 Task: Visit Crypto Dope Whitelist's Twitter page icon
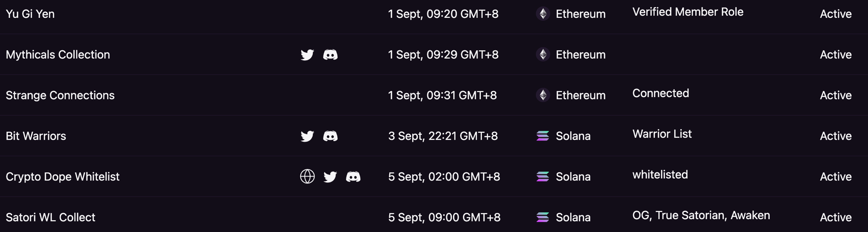(330, 176)
